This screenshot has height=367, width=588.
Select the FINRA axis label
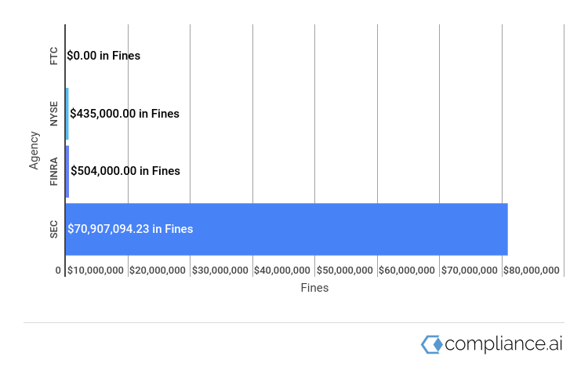tap(54, 172)
